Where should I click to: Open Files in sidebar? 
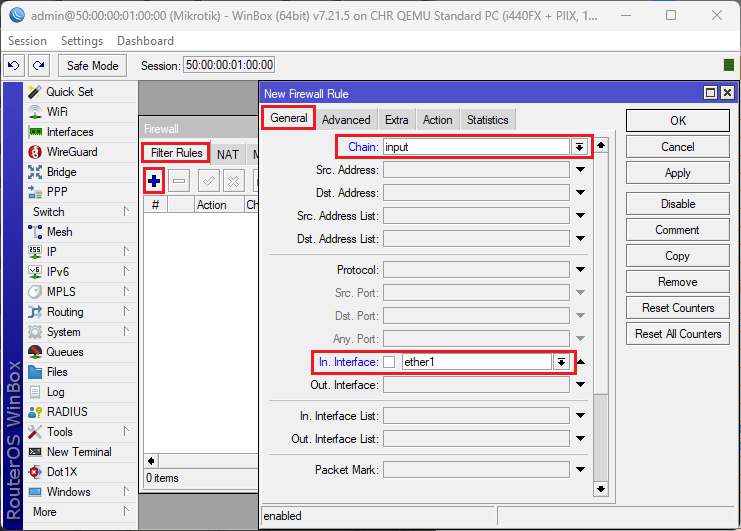pos(80,372)
